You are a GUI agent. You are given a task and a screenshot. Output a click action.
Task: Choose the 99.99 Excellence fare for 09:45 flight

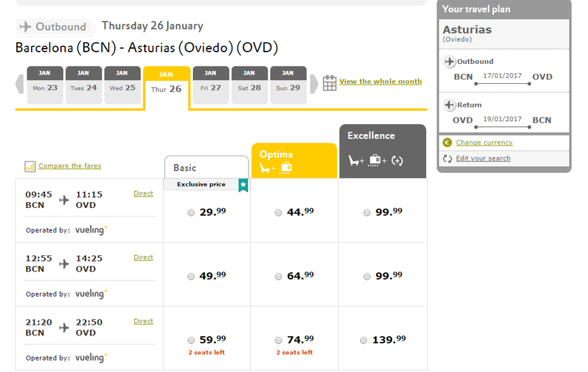point(366,213)
